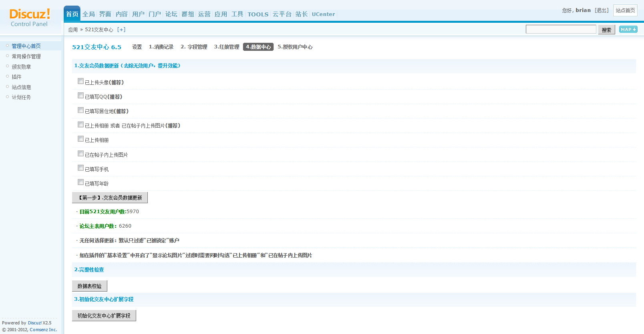Check the 已填写居住地(推荐) checkbox

pos(80,110)
